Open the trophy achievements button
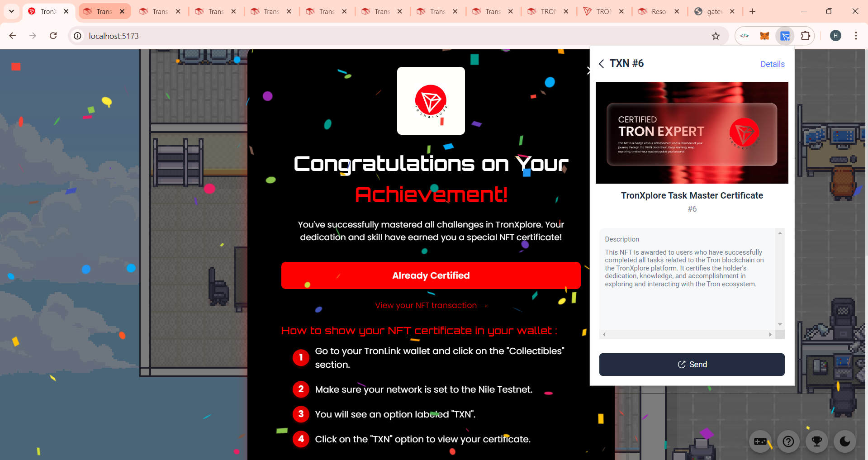Image resolution: width=868 pixels, height=460 pixels. 817,441
